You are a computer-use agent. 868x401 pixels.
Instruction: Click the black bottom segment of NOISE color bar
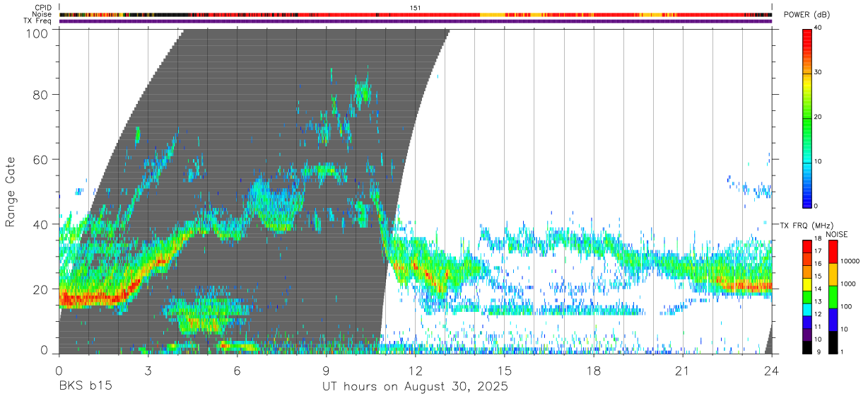(833, 342)
